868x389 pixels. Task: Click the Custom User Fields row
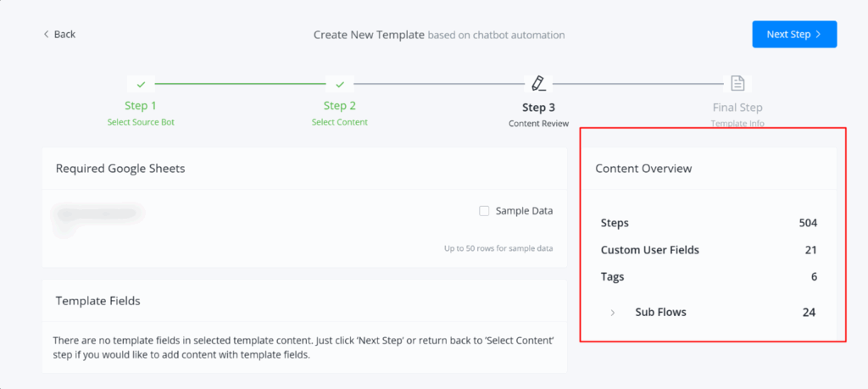[x=708, y=250]
